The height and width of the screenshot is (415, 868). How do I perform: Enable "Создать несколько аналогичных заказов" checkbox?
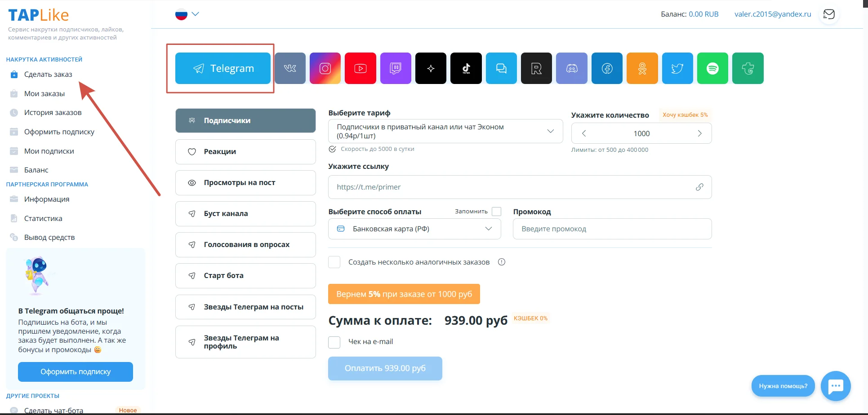click(334, 262)
